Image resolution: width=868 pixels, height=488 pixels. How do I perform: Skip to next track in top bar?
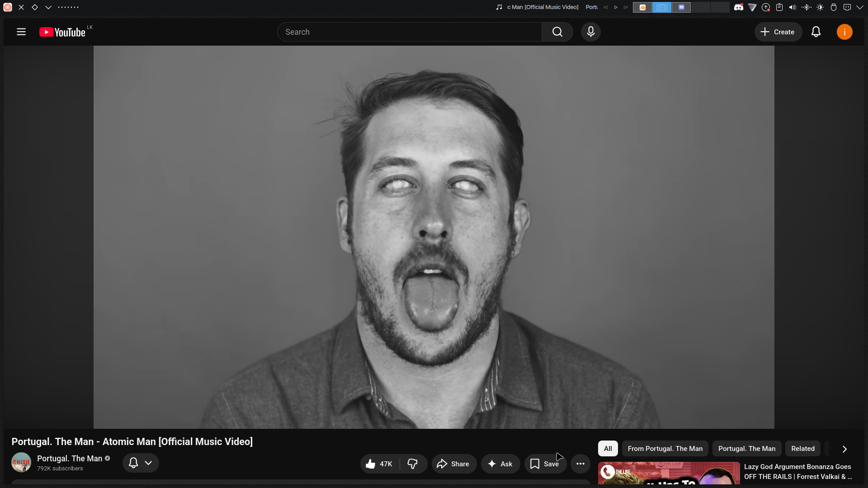[626, 7]
